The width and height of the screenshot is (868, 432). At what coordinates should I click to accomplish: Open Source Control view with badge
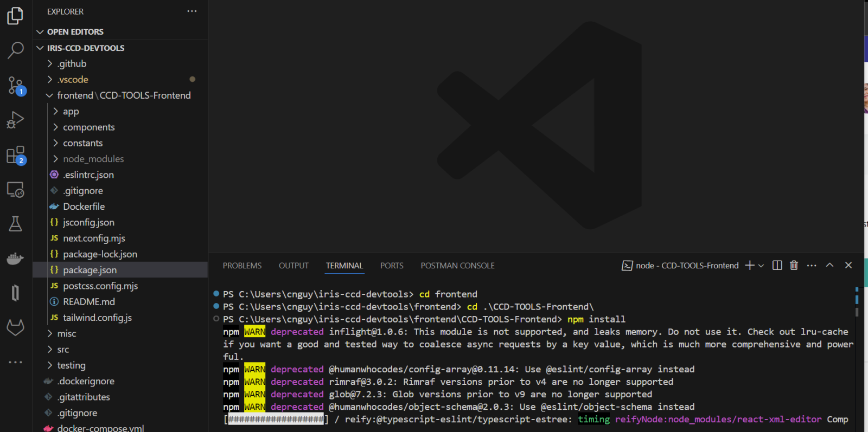coord(16,85)
